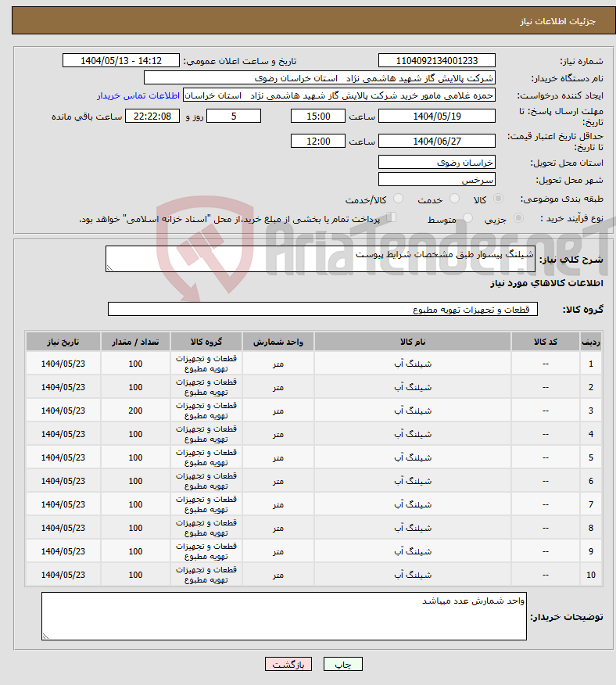The width and height of the screenshot is (616, 685).
Task: Click row number 10 cell
Action: pyautogui.click(x=591, y=575)
